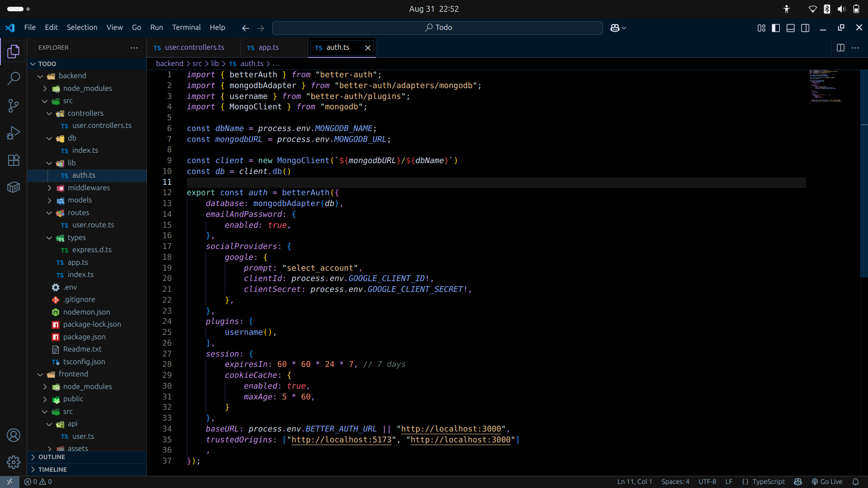Screen dimensions: 868x488
Task: Click the Split Editor Right icon
Action: click(840, 47)
